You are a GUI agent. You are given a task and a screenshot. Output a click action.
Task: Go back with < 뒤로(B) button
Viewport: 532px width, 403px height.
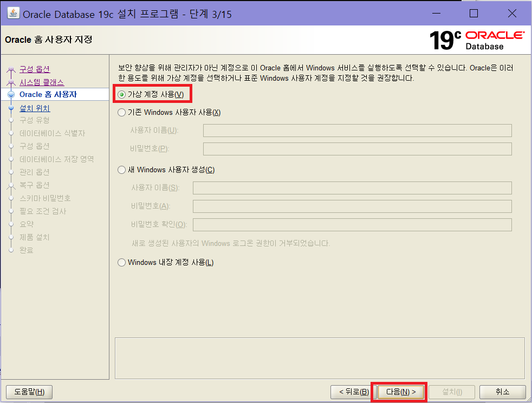(354, 392)
